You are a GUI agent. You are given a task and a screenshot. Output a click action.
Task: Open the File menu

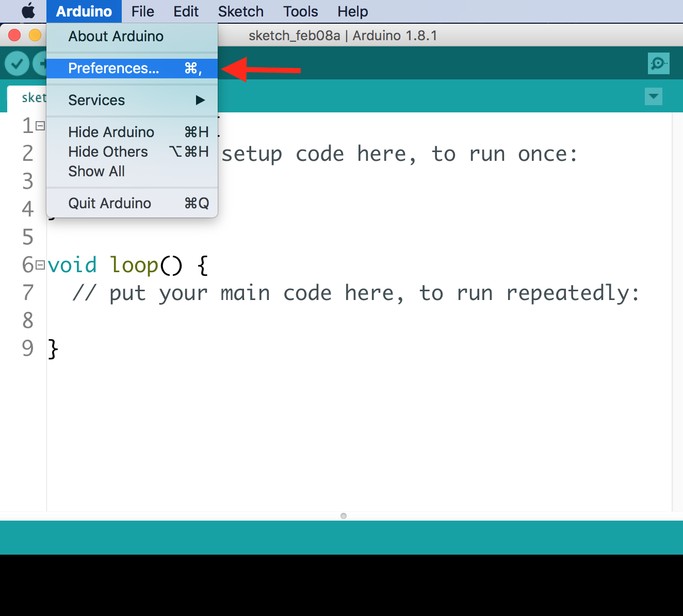[143, 11]
